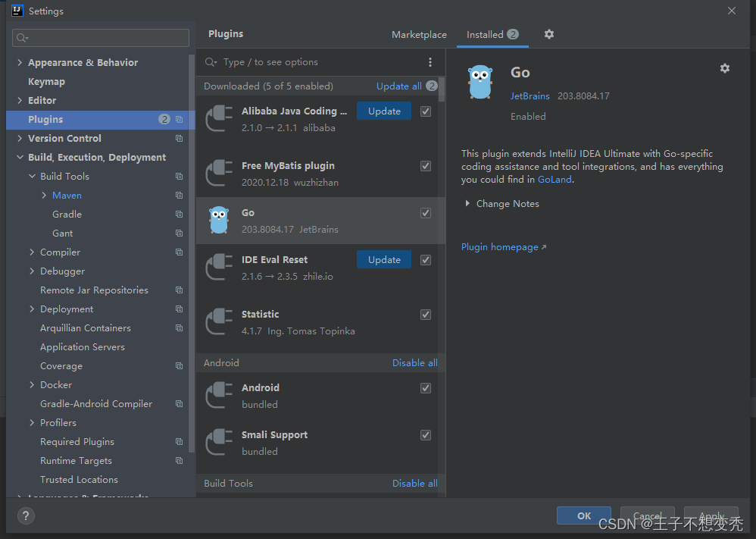The width and height of the screenshot is (756, 539).
Task: Select Plugins in settings tree
Action: coord(101,120)
